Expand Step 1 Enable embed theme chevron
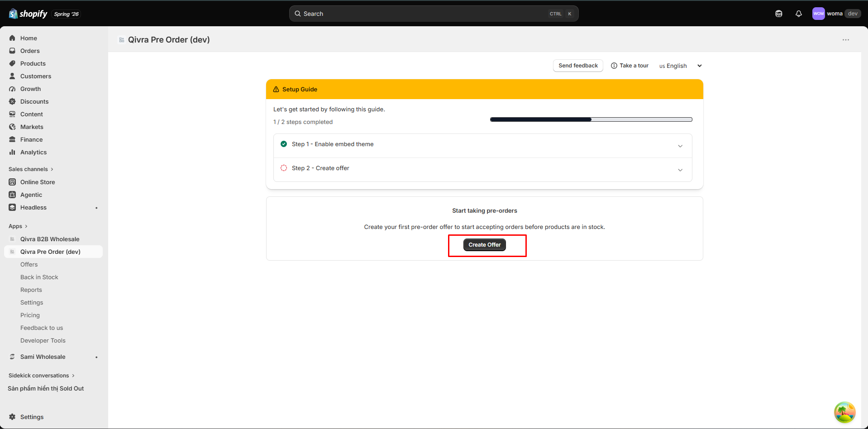This screenshot has height=429, width=868. point(680,146)
